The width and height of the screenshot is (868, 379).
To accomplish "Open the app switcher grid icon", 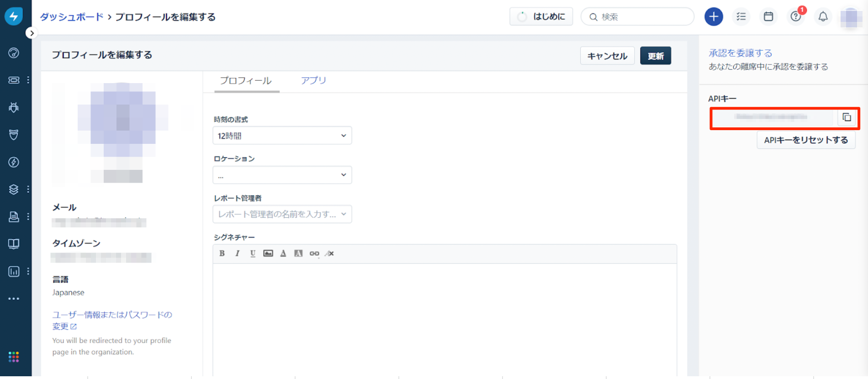I will (x=14, y=357).
